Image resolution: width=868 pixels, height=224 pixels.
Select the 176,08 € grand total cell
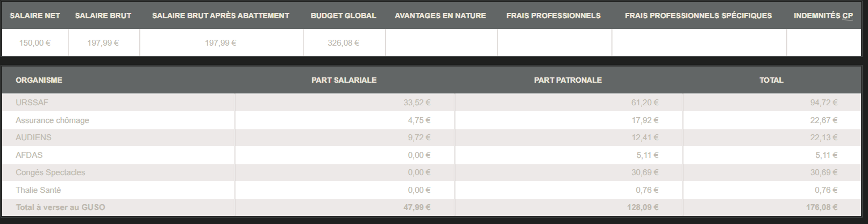[772, 207]
